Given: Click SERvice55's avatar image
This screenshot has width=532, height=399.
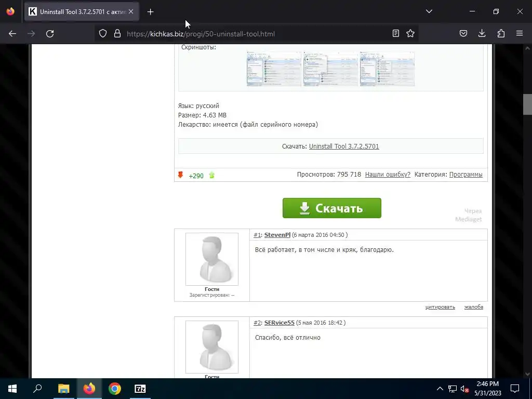Looking at the screenshot, I should (x=212, y=347).
